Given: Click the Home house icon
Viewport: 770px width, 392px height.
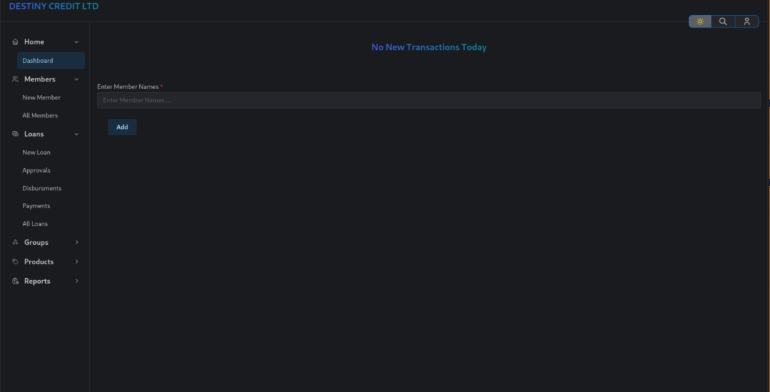Looking at the screenshot, I should (15, 42).
